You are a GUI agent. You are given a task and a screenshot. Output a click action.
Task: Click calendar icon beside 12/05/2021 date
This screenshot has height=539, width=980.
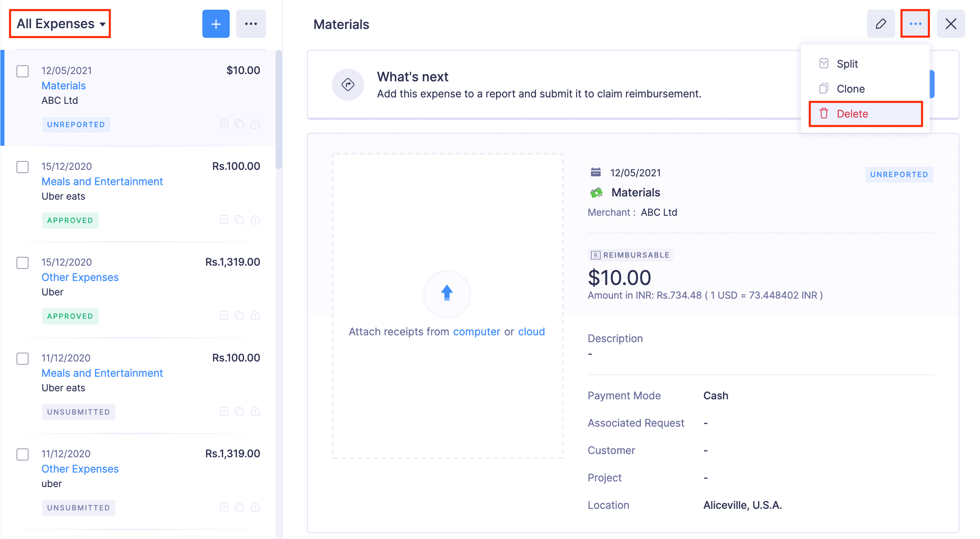595,172
